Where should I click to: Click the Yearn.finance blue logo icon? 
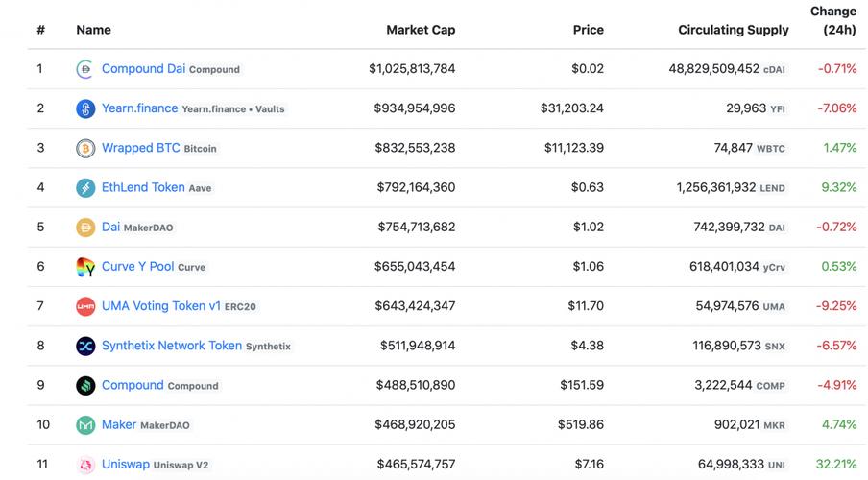(x=85, y=108)
